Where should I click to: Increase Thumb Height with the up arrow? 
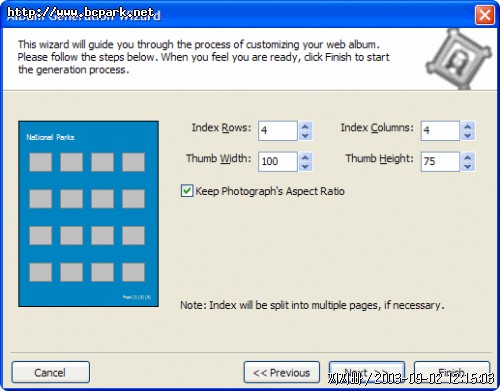pyautogui.click(x=468, y=157)
